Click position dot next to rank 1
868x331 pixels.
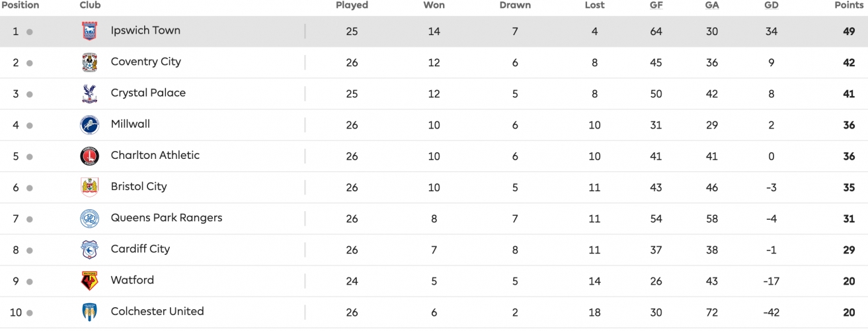click(x=30, y=32)
